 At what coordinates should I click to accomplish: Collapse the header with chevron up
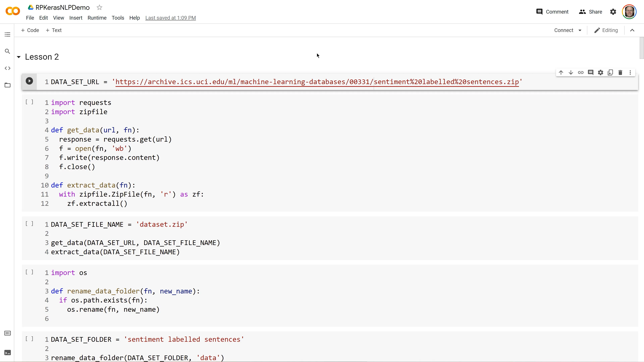click(632, 30)
